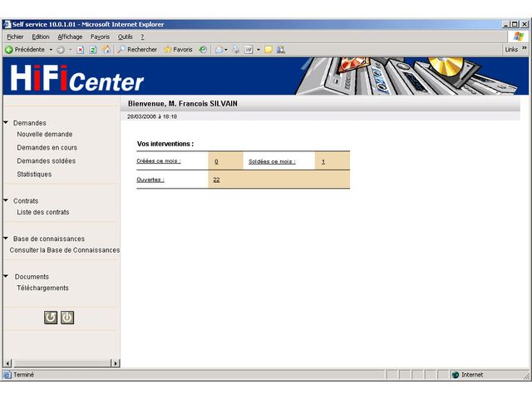Open Nouvelle demande in the sidebar
The image size is (532, 399).
click(x=45, y=135)
